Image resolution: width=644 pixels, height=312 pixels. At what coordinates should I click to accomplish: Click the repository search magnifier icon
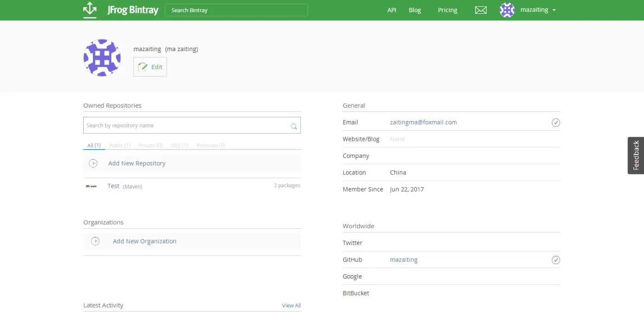tap(293, 126)
